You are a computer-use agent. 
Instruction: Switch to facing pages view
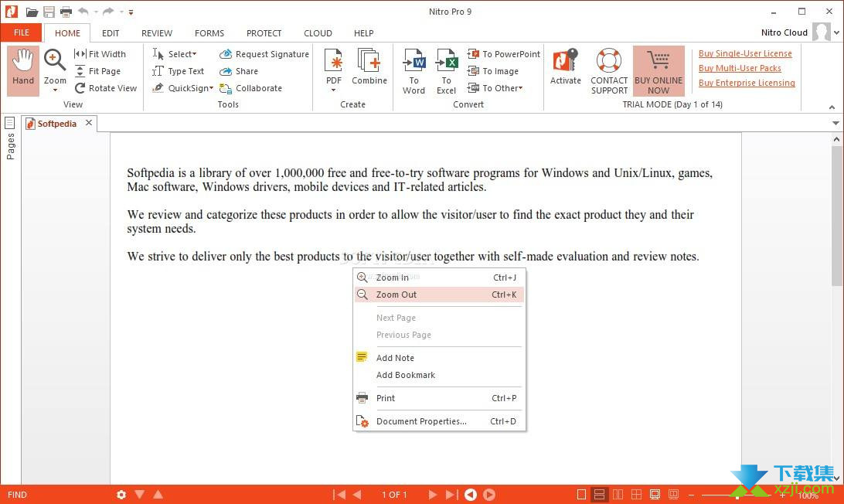click(x=618, y=494)
